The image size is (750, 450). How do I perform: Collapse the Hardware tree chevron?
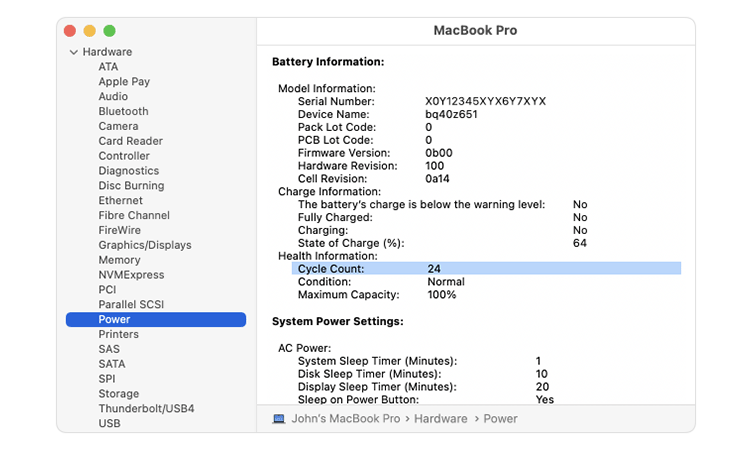tap(73, 52)
